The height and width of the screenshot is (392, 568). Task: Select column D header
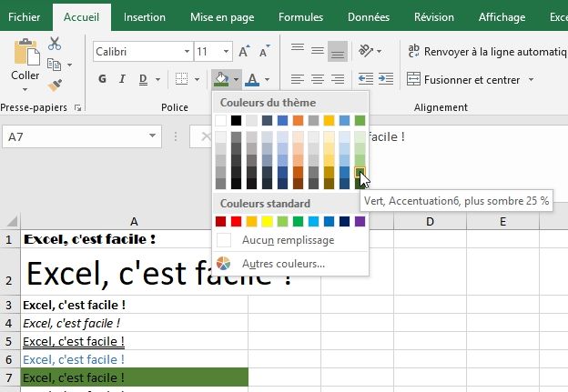click(x=430, y=221)
